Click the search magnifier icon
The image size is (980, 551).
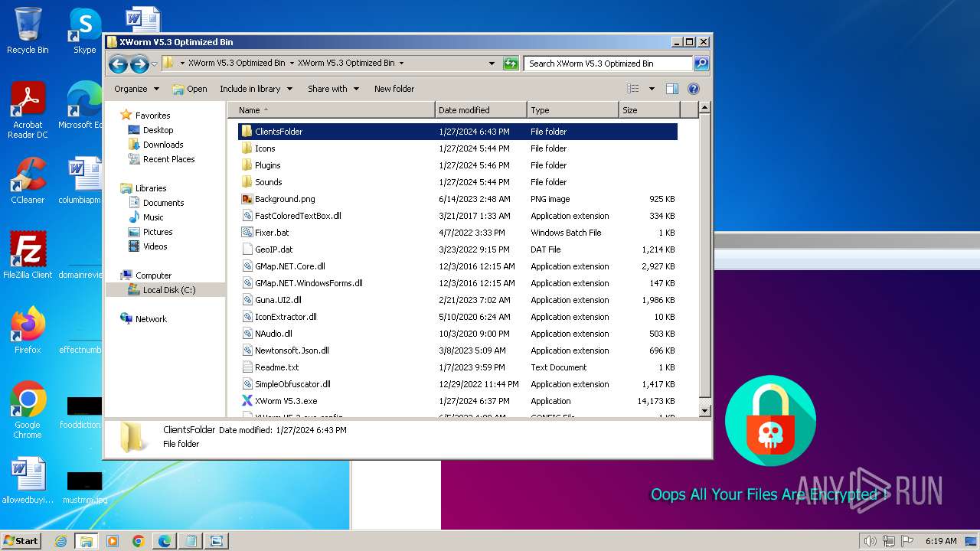coord(701,64)
